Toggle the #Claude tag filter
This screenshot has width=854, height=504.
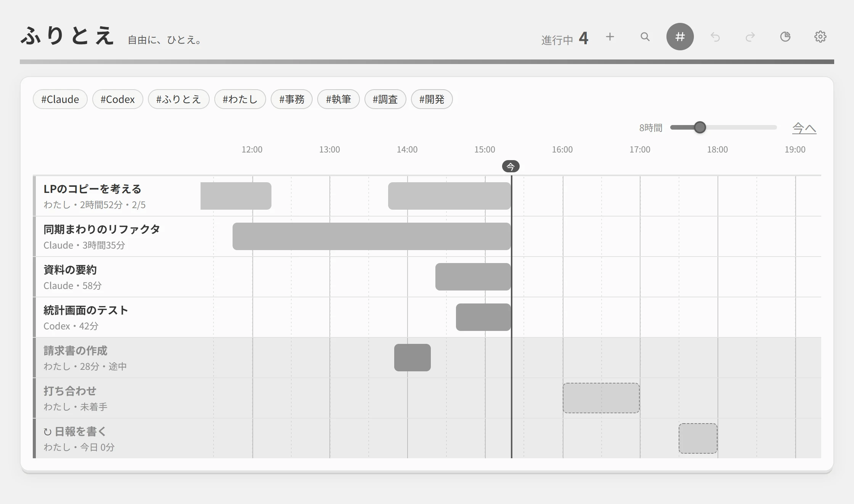click(x=60, y=99)
